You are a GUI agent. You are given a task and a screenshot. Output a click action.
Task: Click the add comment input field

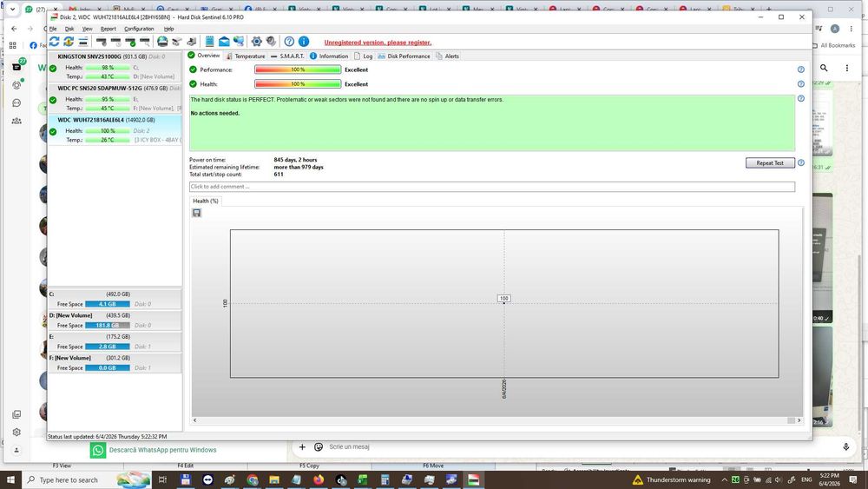[x=492, y=187]
